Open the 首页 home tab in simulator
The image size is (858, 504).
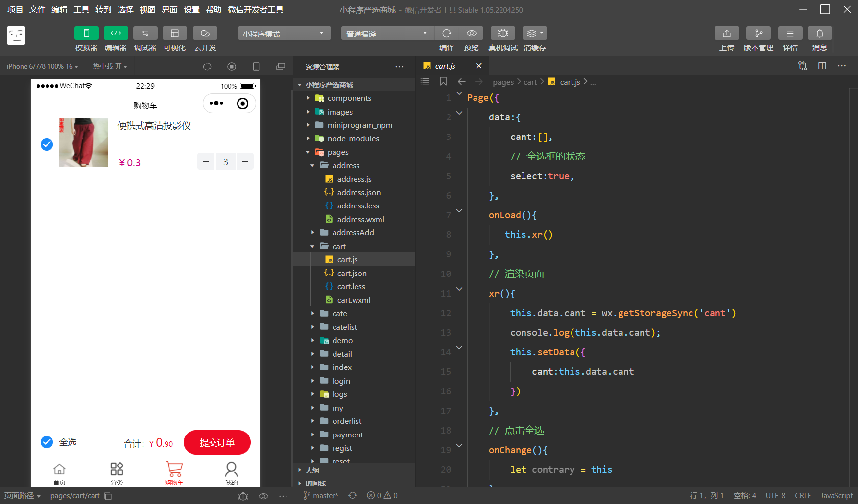(x=59, y=473)
